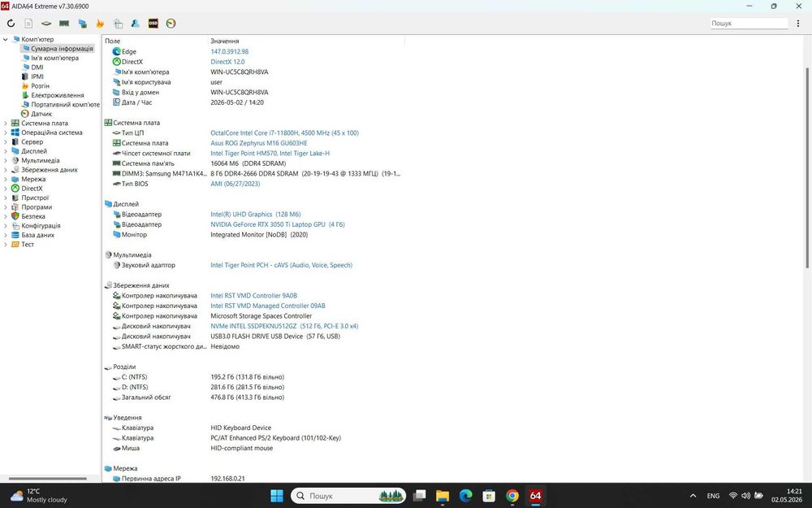Screen dimensions: 812x508
Task: Open the monitor diagnostics toolbar icon
Action: pos(82,24)
